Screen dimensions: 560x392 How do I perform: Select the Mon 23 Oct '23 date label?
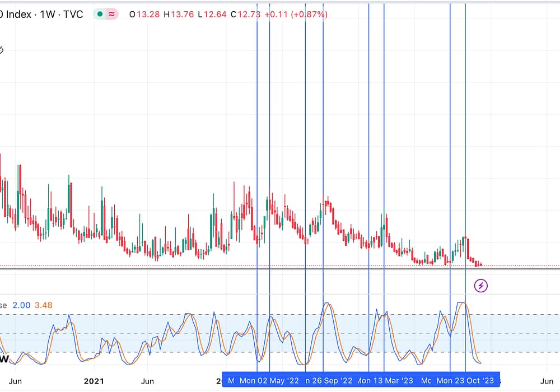[x=465, y=381]
